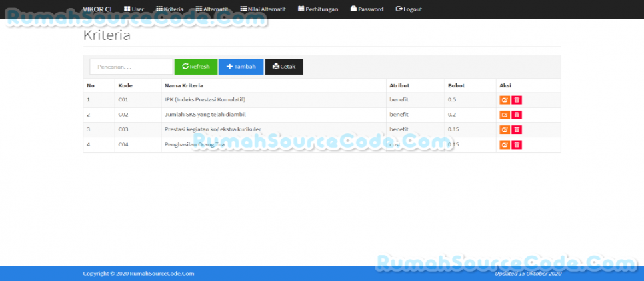Click Logout in the navbar
The height and width of the screenshot is (281, 644).
pyautogui.click(x=409, y=9)
